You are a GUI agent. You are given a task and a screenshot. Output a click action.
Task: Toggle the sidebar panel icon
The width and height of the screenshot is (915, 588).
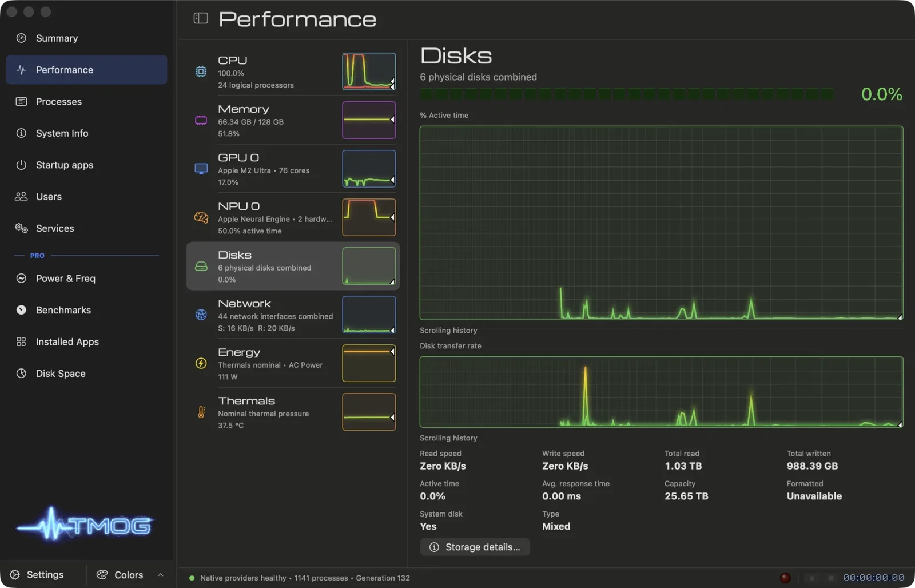point(201,19)
